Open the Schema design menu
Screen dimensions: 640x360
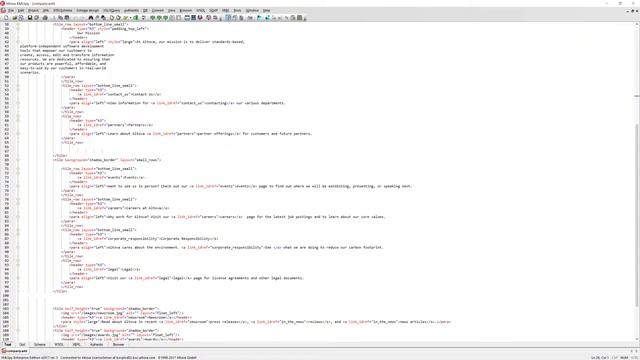[87, 10]
